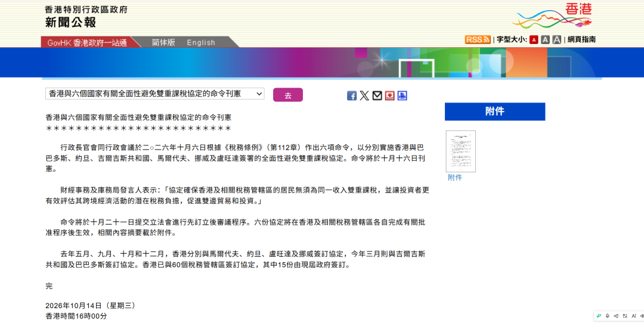Screen dimensions: 644x323
Task: Click AI icon in floating toolbar
Action: pyautogui.click(x=634, y=316)
